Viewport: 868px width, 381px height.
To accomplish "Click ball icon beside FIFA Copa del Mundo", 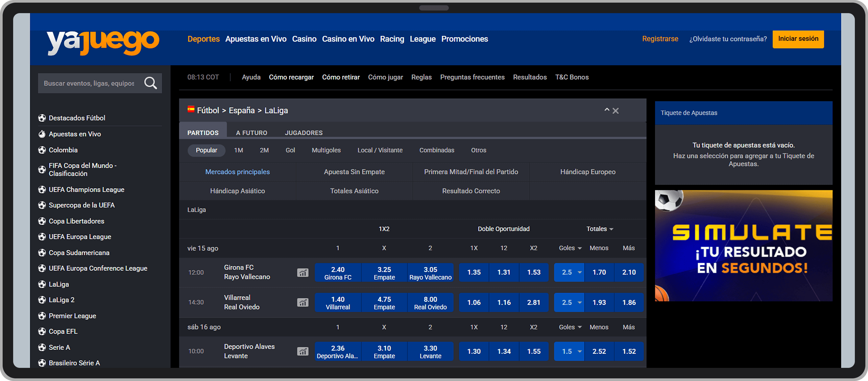I will (x=42, y=169).
